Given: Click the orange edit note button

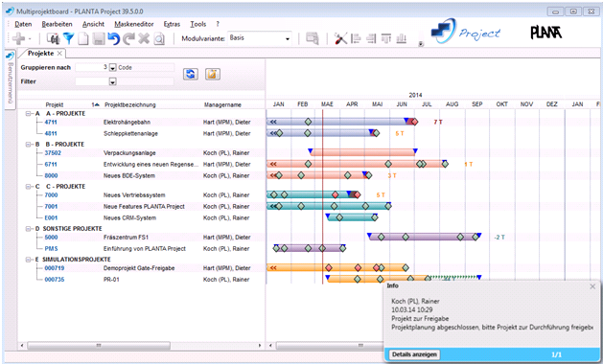Looking at the screenshot, I should 212,74.
